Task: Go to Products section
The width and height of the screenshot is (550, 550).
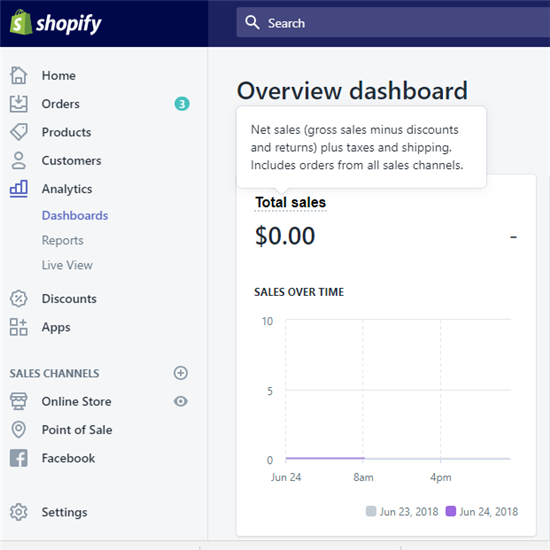Action: (x=66, y=133)
